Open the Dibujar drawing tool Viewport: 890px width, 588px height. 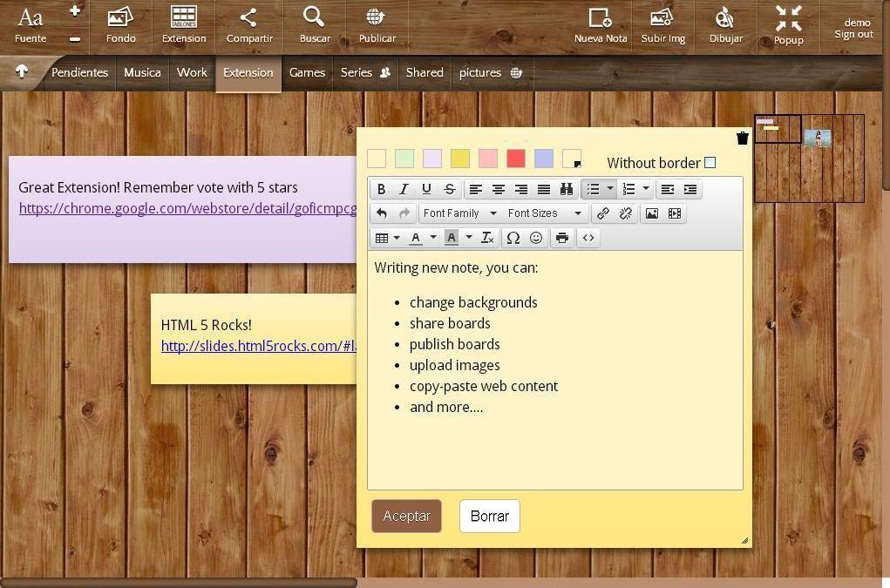[x=725, y=18]
